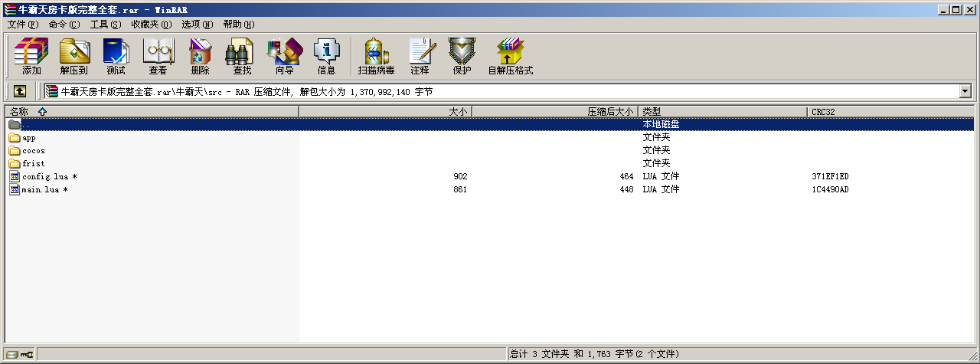Open the 工具 (Tools) menu
The image size is (980, 364).
105,25
